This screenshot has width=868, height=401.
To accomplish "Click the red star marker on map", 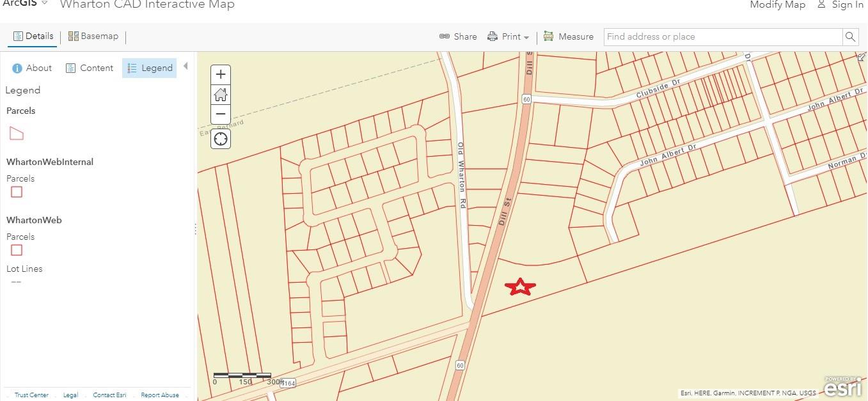I will click(x=520, y=287).
